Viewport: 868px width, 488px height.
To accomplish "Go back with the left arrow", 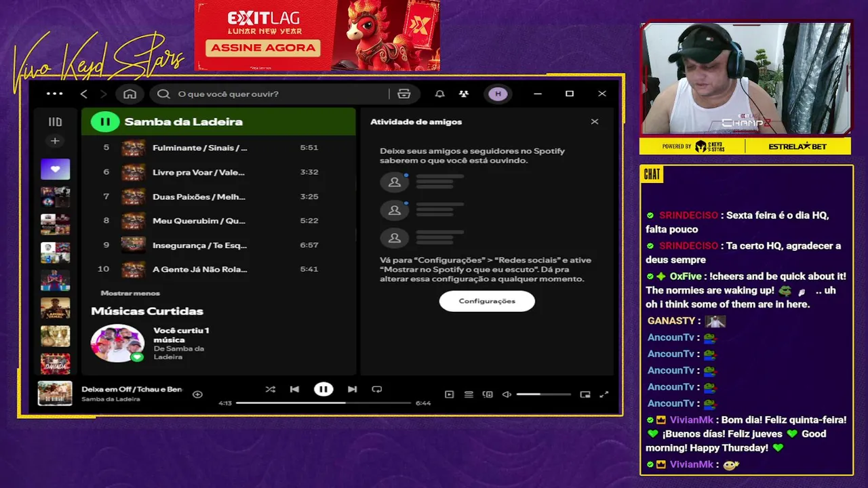I will 84,94.
